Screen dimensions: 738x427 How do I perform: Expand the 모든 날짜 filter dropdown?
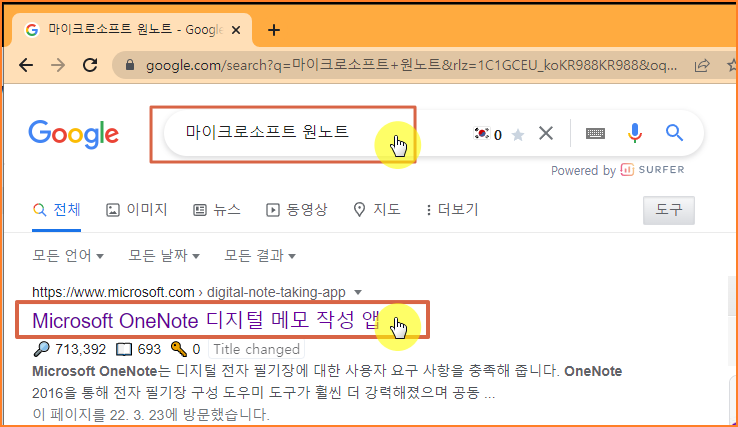coord(164,256)
